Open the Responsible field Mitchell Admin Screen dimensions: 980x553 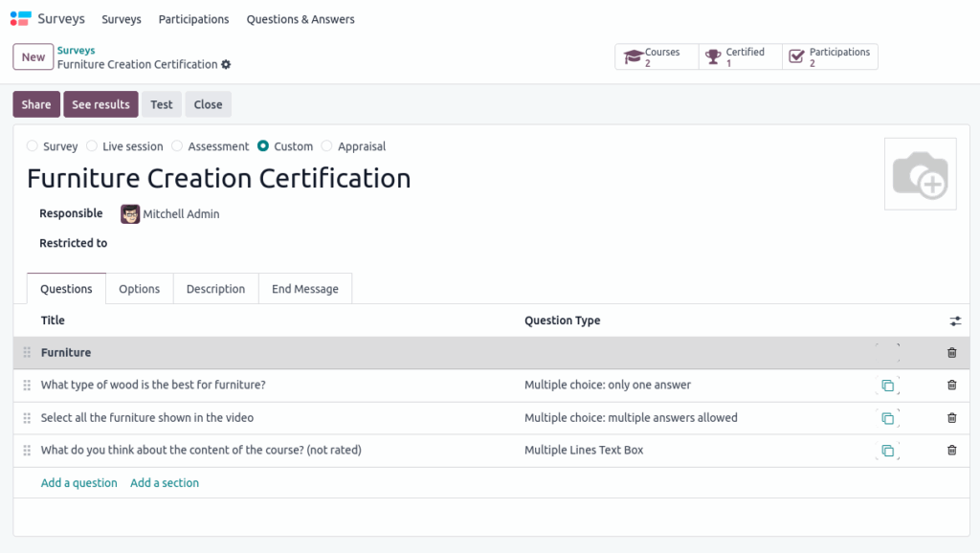coord(181,214)
